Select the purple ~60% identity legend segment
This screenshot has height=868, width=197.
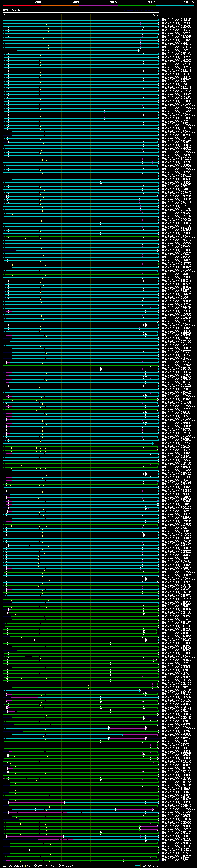click(x=98, y=6)
